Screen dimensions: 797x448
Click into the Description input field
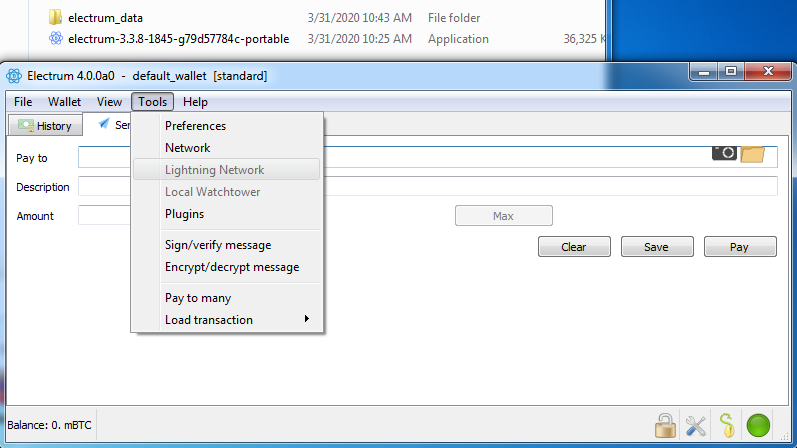pyautogui.click(x=427, y=186)
